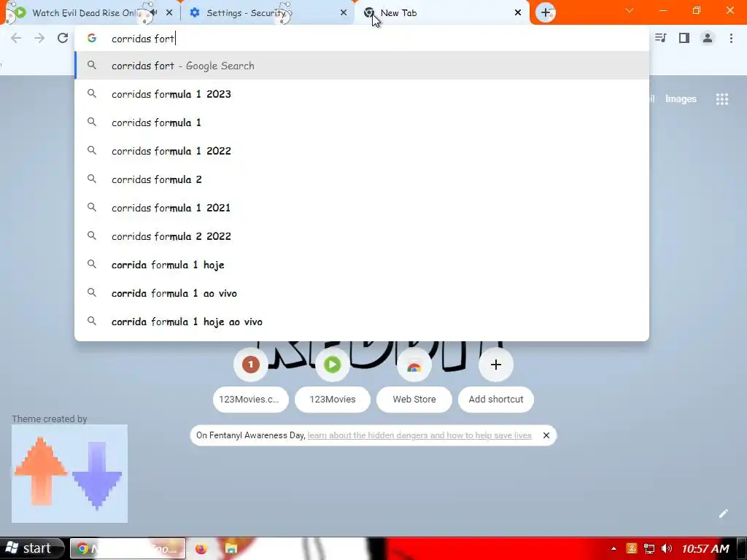Open the green 123Movies shortcut icon
The image size is (747, 560).
332,365
